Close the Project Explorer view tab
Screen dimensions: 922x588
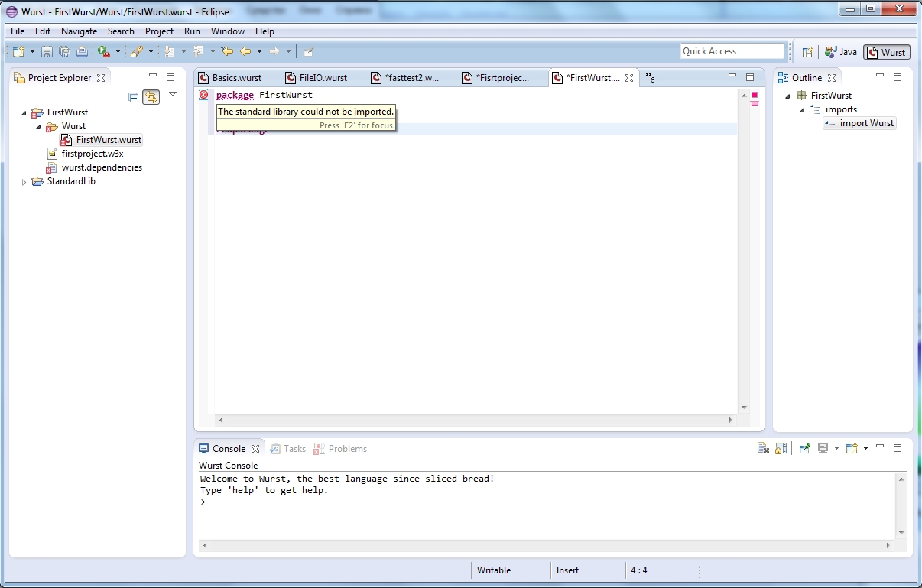point(101,78)
